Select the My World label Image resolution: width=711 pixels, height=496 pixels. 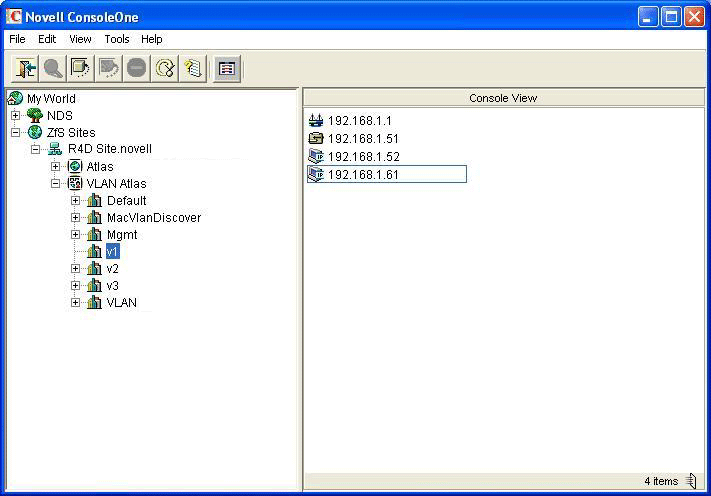coord(51,98)
